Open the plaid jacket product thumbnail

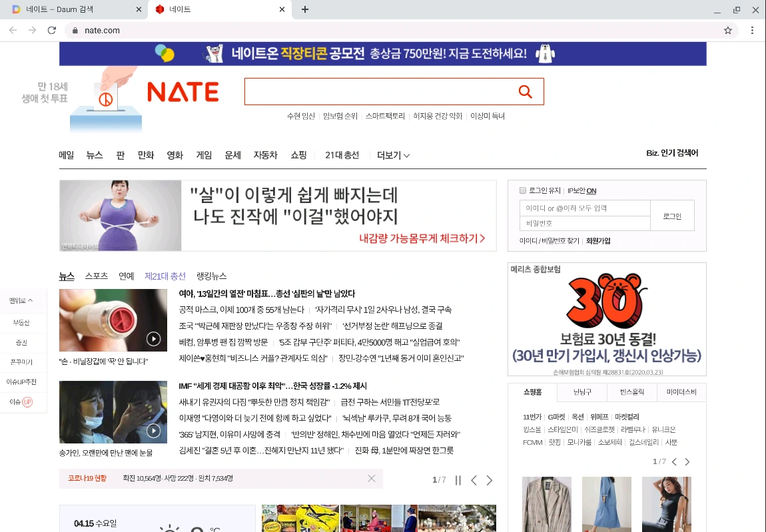[x=547, y=504]
